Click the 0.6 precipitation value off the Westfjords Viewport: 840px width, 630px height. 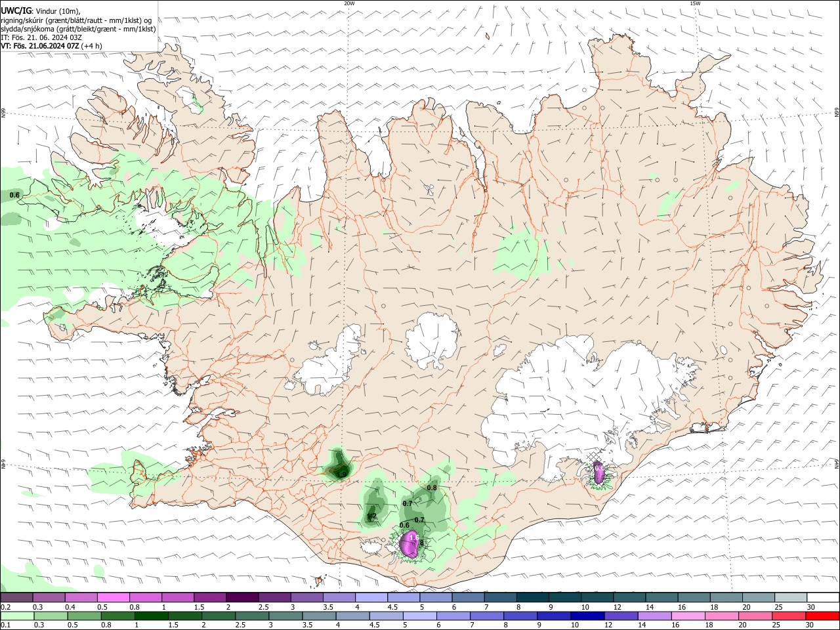[x=15, y=195]
